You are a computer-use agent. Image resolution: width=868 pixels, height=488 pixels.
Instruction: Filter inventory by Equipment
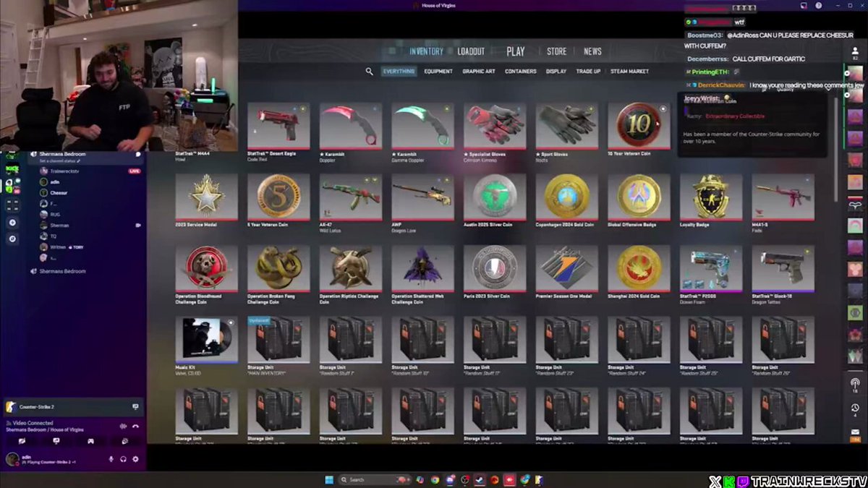coord(438,72)
